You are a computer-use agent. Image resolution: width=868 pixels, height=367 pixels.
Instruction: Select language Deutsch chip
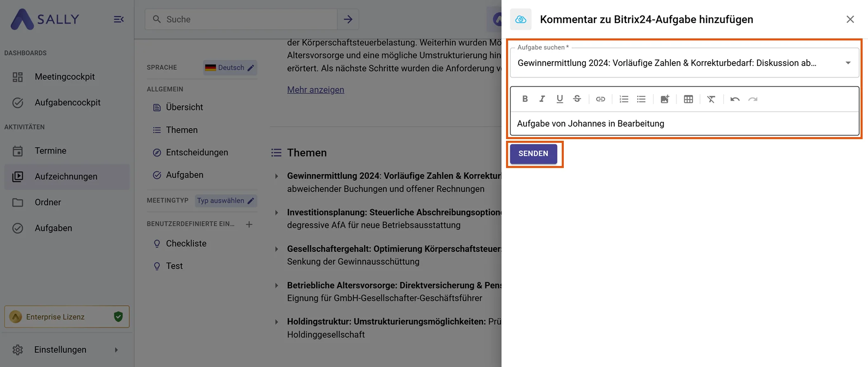(x=230, y=68)
